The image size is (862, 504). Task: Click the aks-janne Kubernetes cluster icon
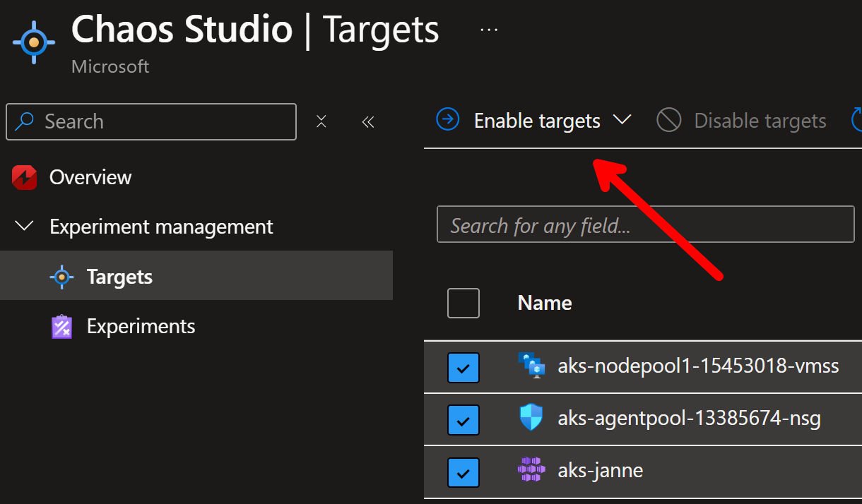[x=531, y=469]
